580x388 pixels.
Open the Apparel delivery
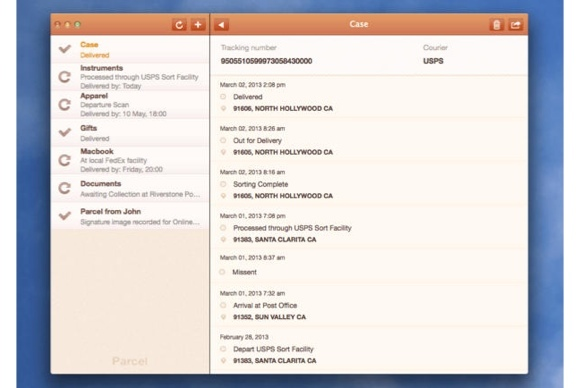coord(130,105)
